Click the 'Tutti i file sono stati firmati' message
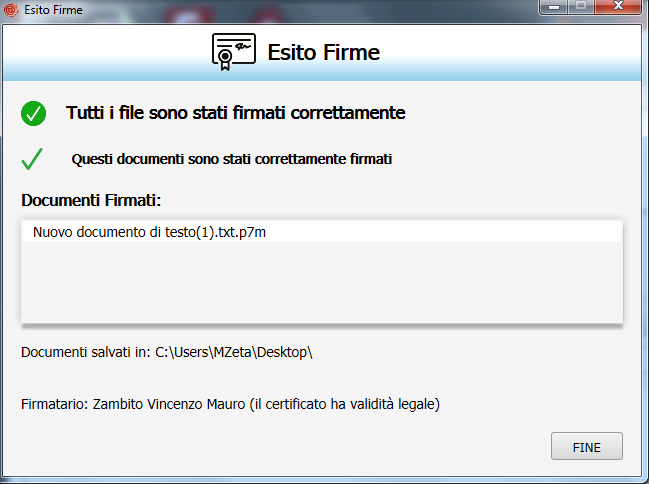Image resolution: width=649 pixels, height=484 pixels. pos(235,113)
